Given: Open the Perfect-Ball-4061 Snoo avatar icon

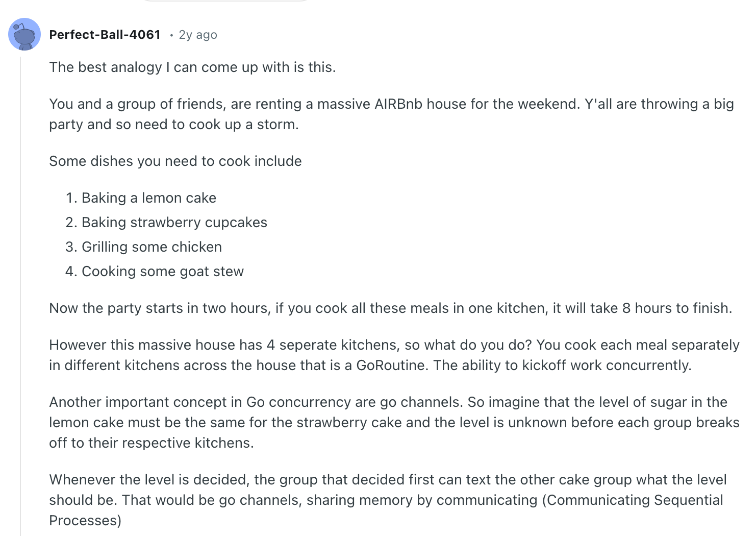Looking at the screenshot, I should pos(24,34).
